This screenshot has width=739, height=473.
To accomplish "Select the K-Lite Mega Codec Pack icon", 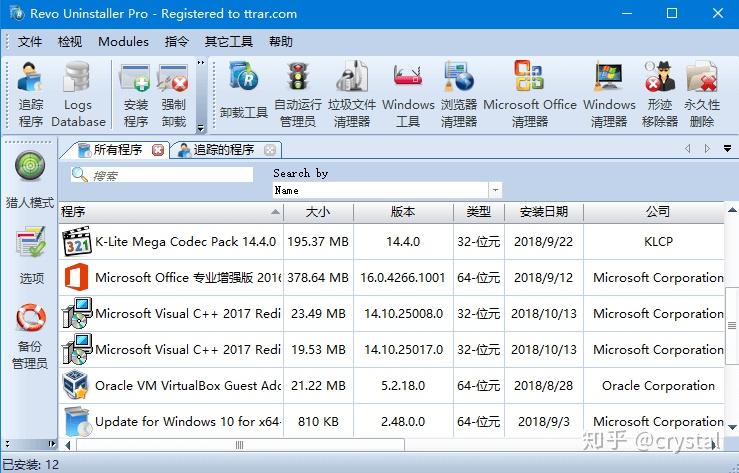I will click(x=76, y=241).
